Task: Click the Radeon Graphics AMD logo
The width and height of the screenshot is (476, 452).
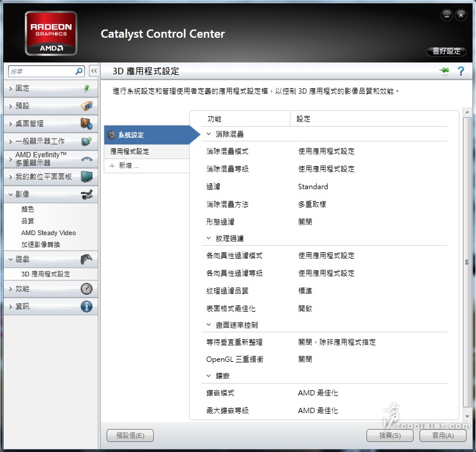Action: point(51,34)
